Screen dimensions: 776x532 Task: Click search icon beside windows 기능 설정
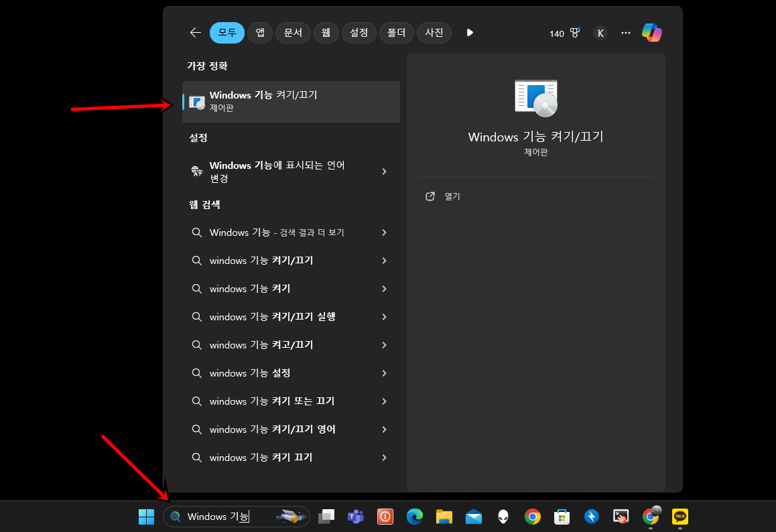pos(197,373)
